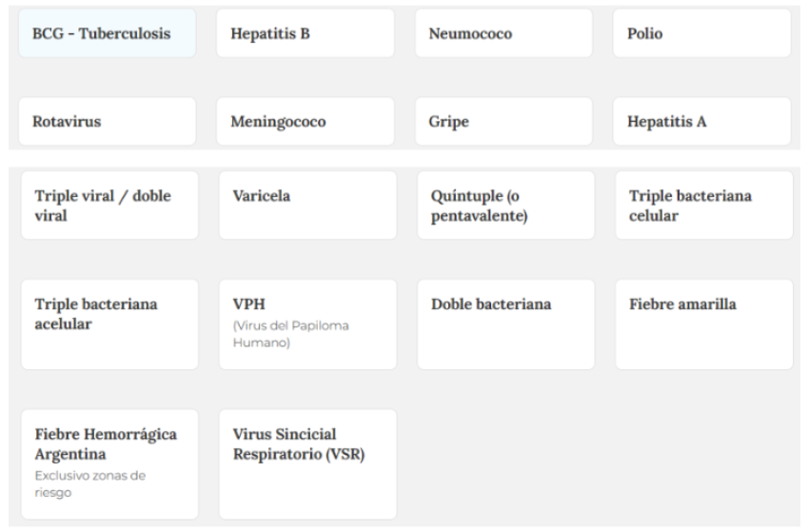809x532 pixels.
Task: Open the Triple bacteriana acelular card
Action: pyautogui.click(x=109, y=325)
